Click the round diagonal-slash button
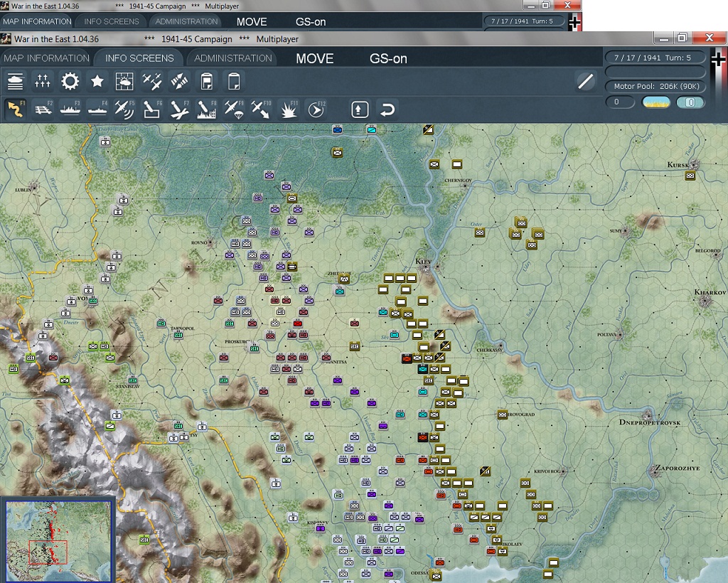 (x=586, y=81)
